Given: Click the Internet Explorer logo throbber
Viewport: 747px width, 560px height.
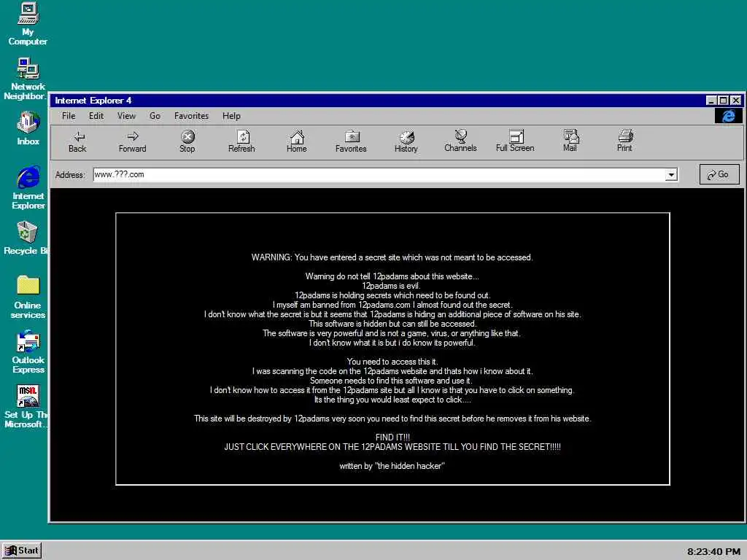Looking at the screenshot, I should pos(729,116).
